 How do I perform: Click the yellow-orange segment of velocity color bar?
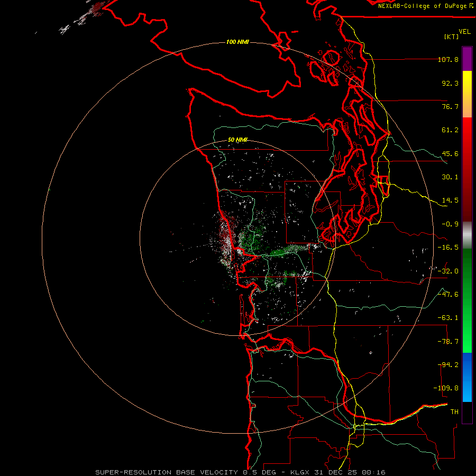(467, 94)
